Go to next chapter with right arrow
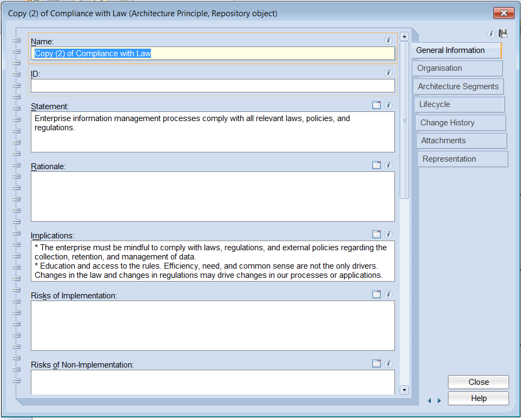The height and width of the screenshot is (420, 521). (x=439, y=401)
